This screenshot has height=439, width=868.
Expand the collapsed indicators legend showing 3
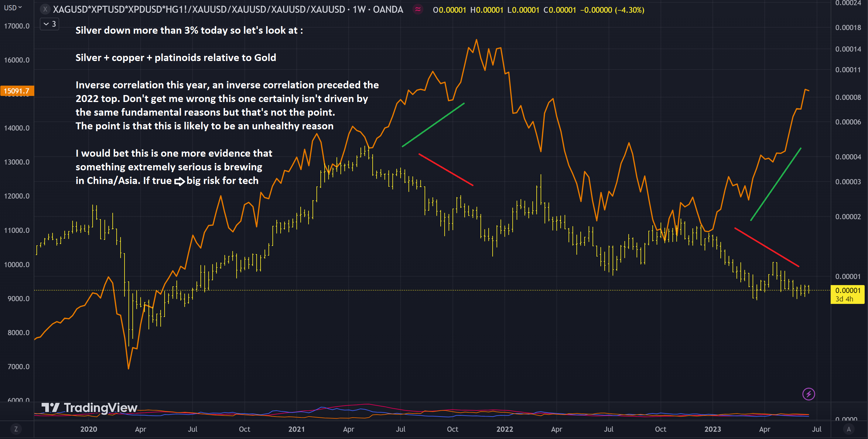coord(50,24)
